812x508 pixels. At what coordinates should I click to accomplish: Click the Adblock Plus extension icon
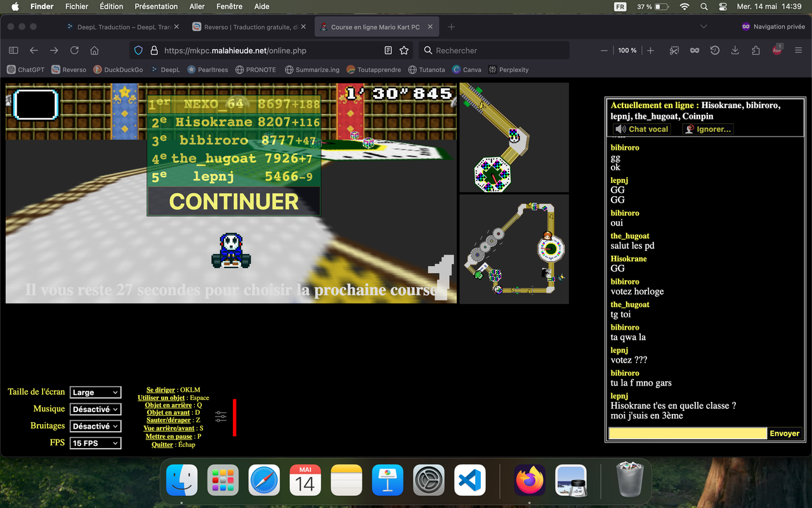click(777, 50)
